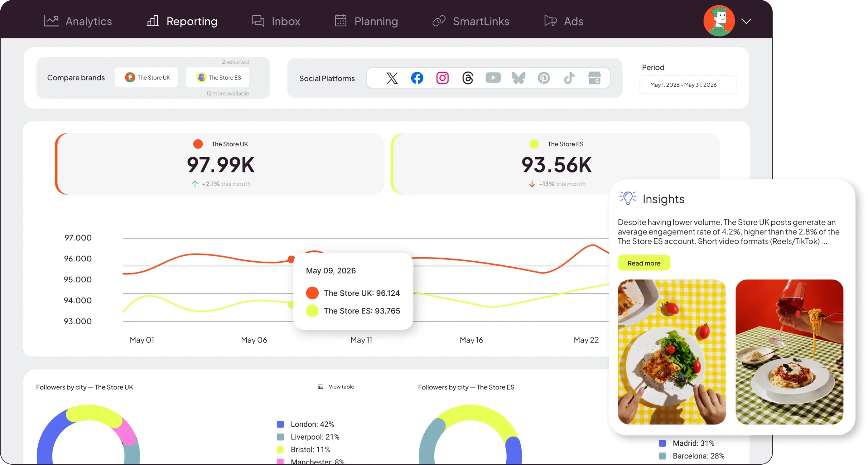Select the Facebook platform icon
Viewport: 868px width, 465px height.
click(x=417, y=78)
